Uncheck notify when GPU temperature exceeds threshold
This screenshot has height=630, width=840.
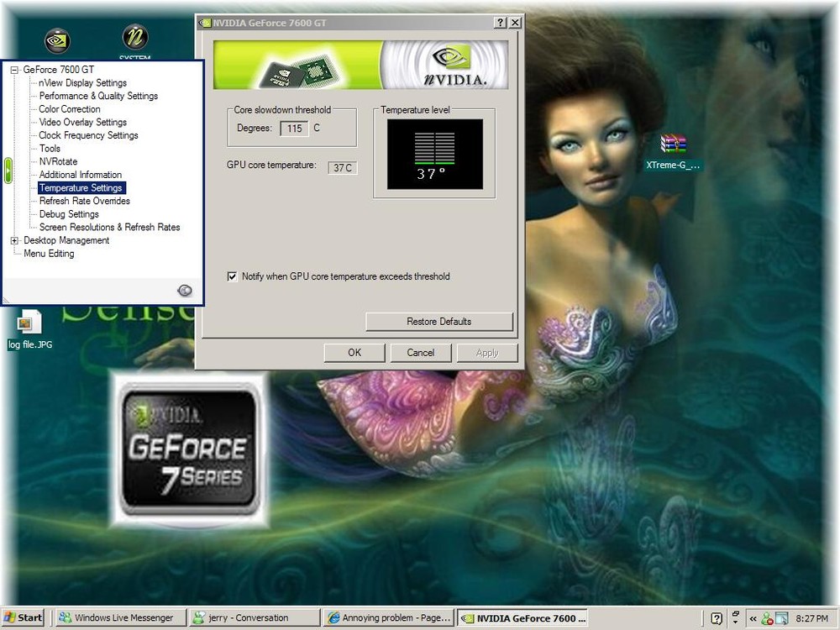click(x=233, y=276)
